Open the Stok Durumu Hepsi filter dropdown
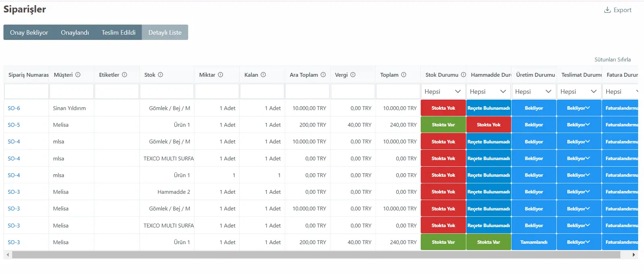This screenshot has width=644, height=275. [443, 92]
